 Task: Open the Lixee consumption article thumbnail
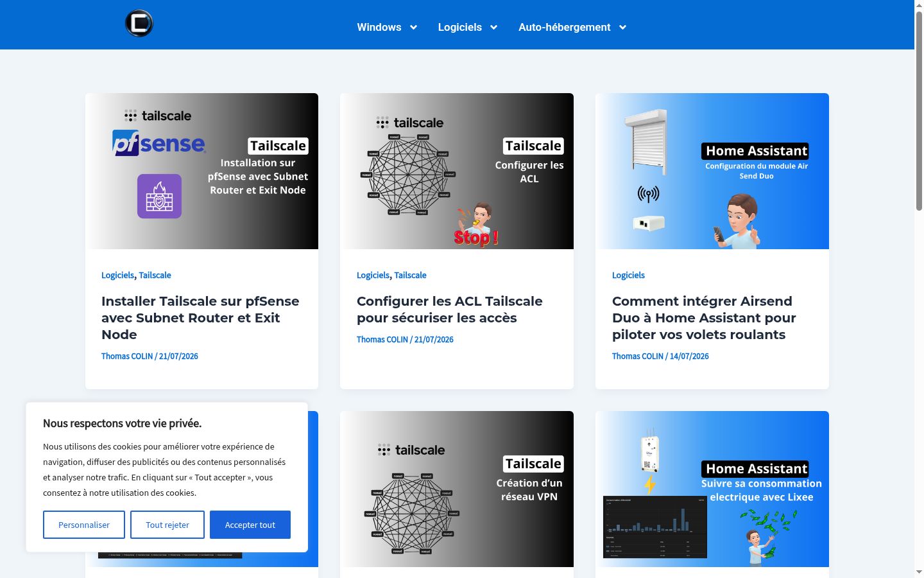click(712, 489)
